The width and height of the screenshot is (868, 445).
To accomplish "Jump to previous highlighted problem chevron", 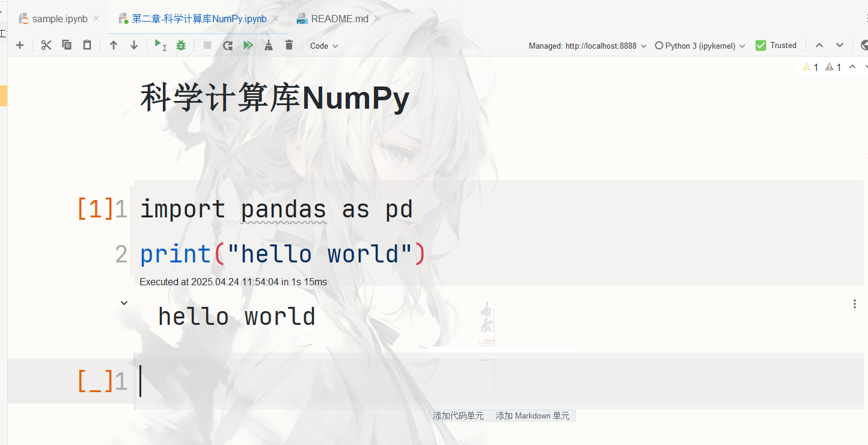I will (x=852, y=67).
